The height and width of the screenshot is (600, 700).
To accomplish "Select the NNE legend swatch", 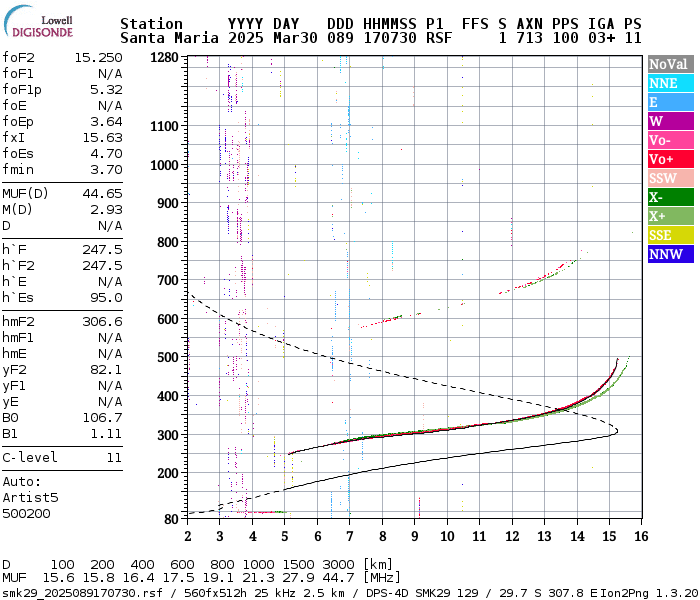I will [671, 83].
